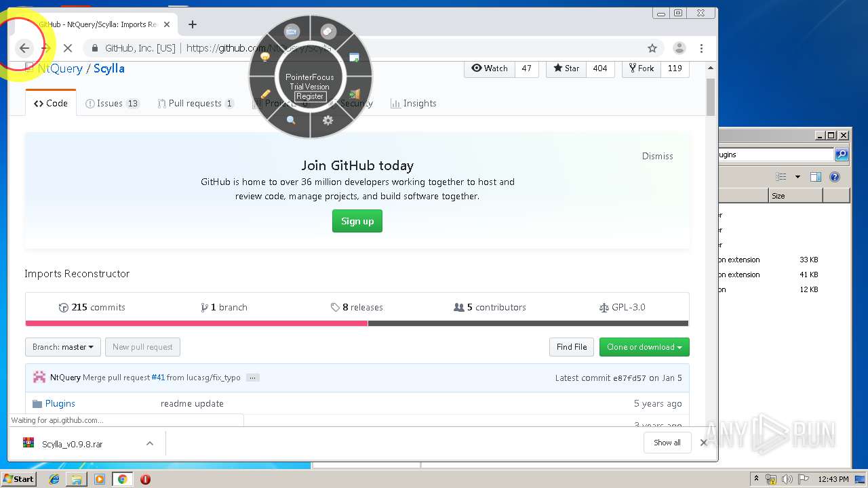The height and width of the screenshot is (488, 868).
Task: Click Explorer window search button
Action: tap(842, 155)
